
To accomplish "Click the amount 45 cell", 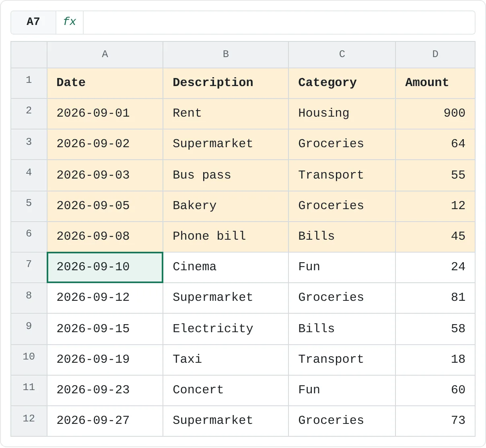I will tap(435, 237).
